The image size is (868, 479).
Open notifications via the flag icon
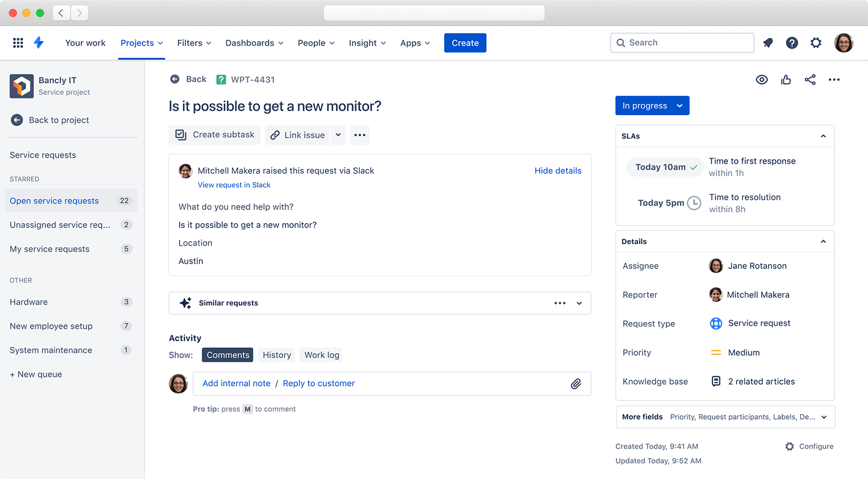[767, 43]
